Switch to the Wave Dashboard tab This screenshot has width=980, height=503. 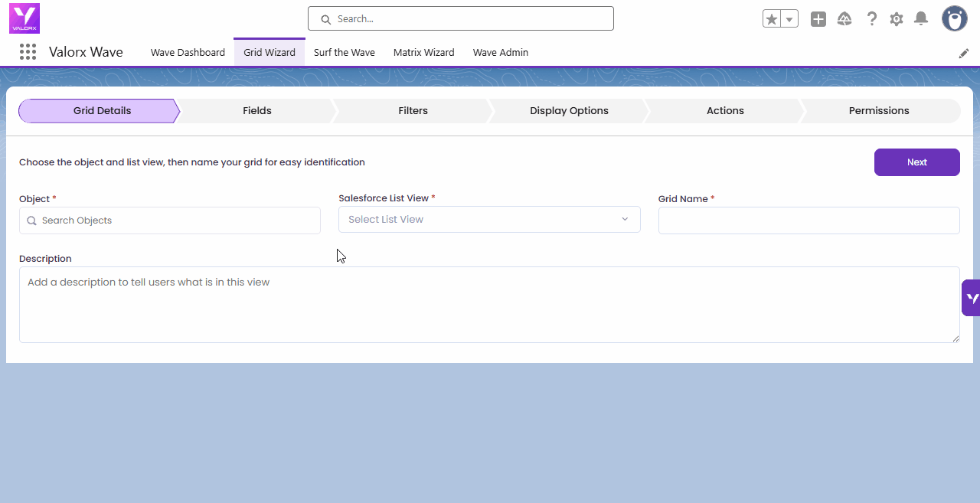[x=188, y=53]
